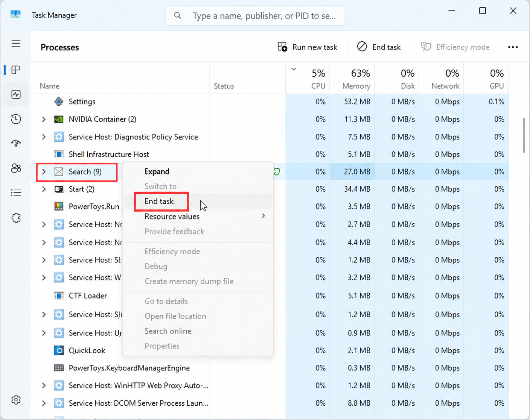
Task: Open App history in sidebar
Action: 16,119
